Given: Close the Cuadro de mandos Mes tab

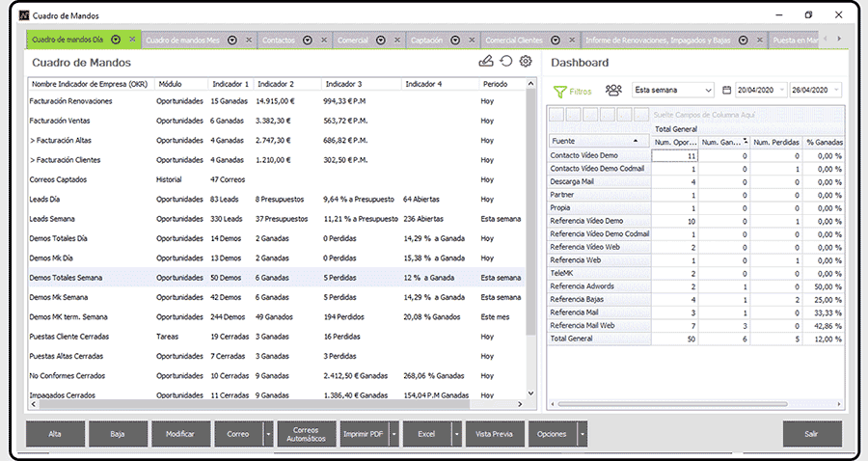Looking at the screenshot, I should pos(249,40).
